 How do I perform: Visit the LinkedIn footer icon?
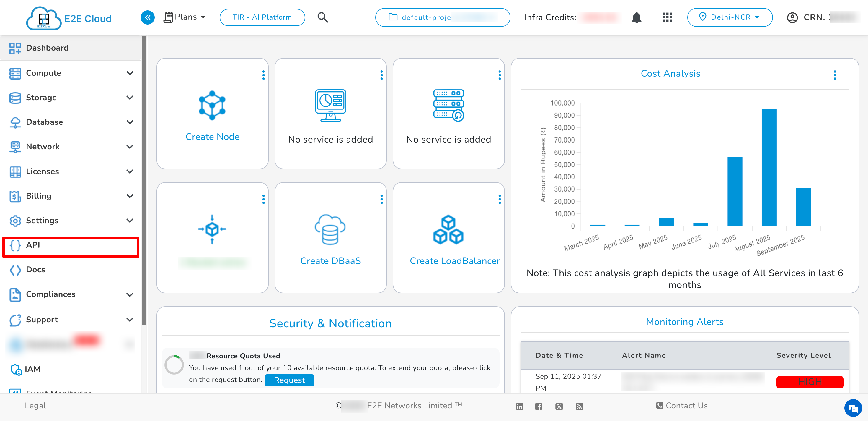tap(519, 407)
